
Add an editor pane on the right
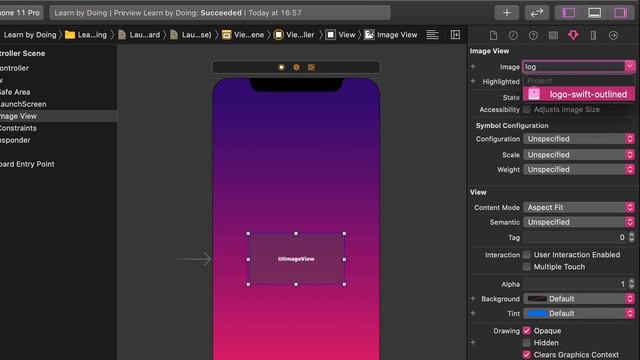(455, 35)
